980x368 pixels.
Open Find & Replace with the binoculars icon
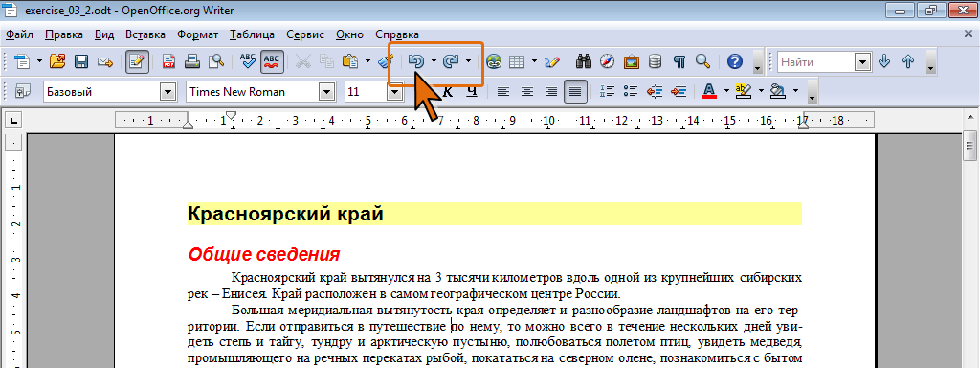click(585, 61)
